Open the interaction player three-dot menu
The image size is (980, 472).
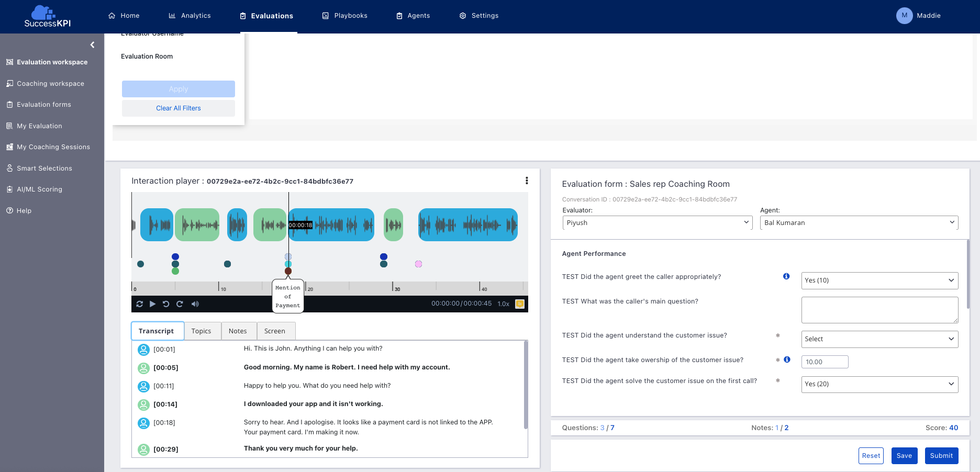[527, 181]
